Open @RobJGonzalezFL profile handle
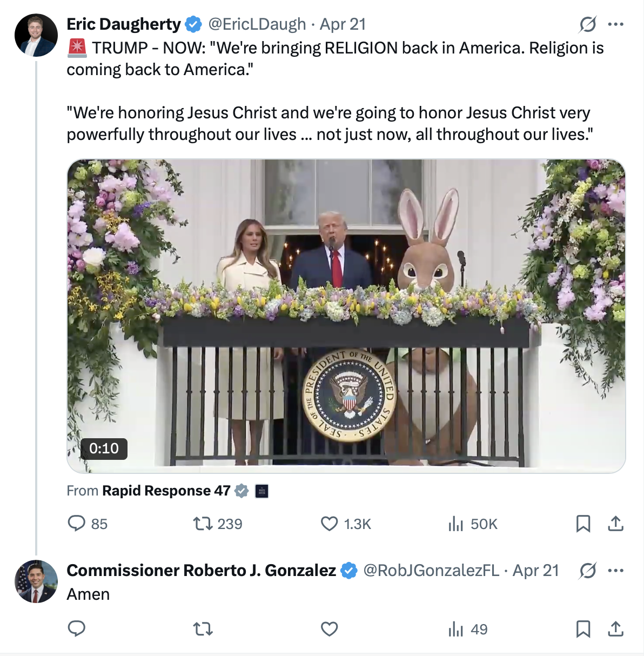 [x=431, y=570]
